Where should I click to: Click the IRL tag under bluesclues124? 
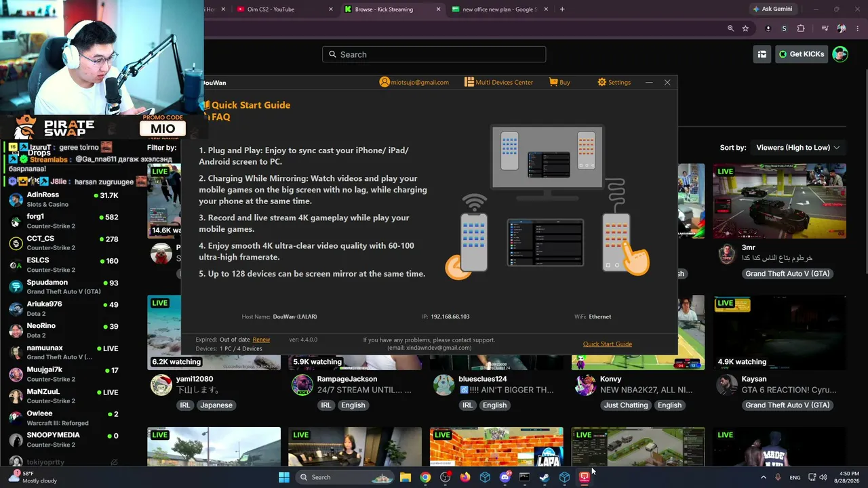[x=467, y=405]
